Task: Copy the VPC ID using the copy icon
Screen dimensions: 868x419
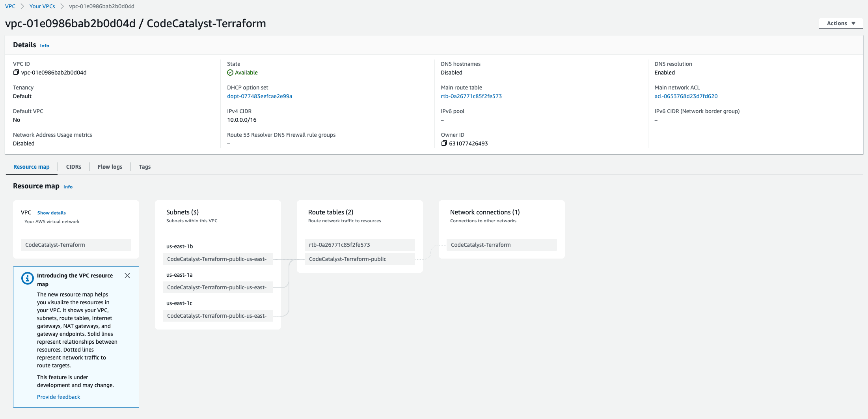Action: click(16, 73)
